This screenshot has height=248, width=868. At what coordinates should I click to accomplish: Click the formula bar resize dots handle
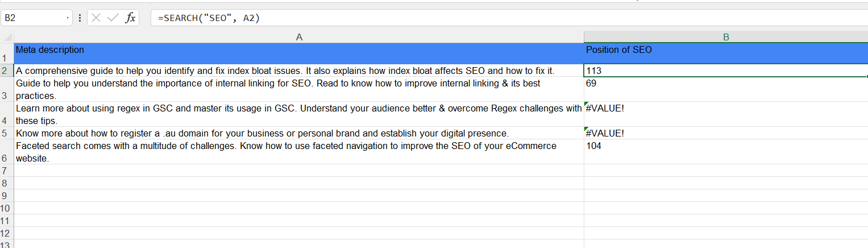tap(80, 18)
